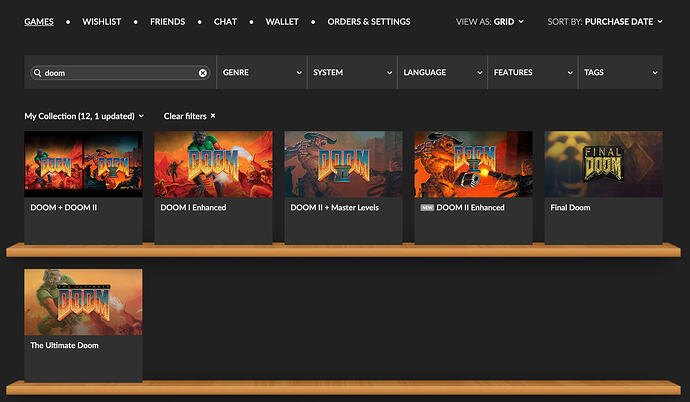690x402 pixels.
Task: Expand the System filter
Action: (x=352, y=72)
